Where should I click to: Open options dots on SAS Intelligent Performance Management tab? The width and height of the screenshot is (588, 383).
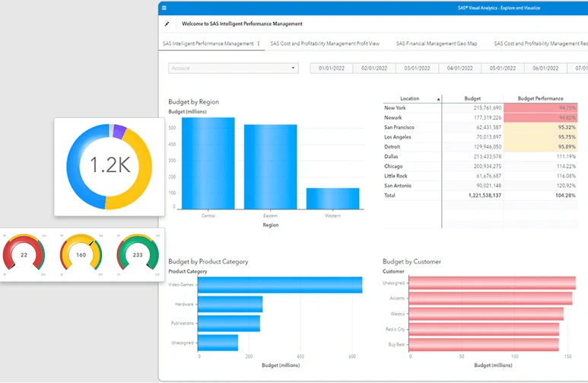(259, 43)
